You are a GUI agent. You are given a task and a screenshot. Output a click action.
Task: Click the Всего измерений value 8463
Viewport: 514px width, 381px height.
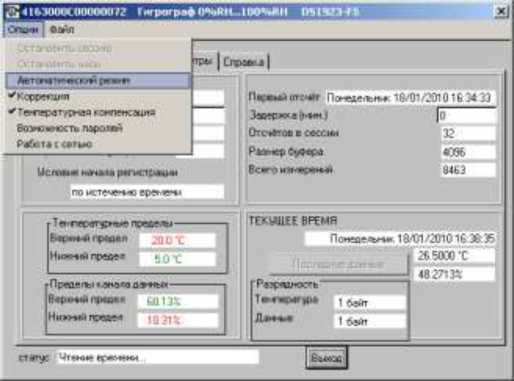(468, 170)
